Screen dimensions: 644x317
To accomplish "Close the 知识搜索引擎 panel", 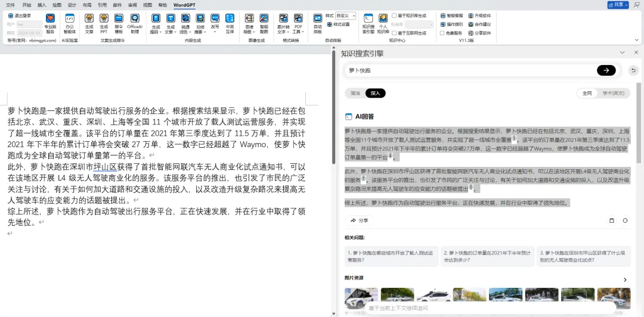I will (x=637, y=52).
